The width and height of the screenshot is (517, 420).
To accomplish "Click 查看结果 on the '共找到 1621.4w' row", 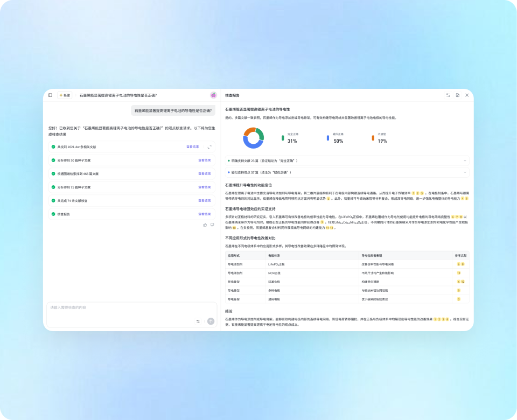I will tap(193, 146).
